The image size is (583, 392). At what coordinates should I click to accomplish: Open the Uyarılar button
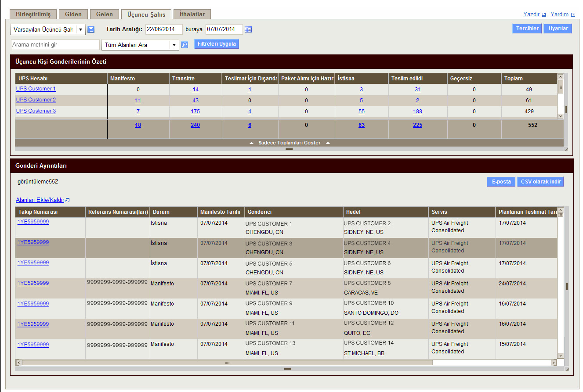558,29
